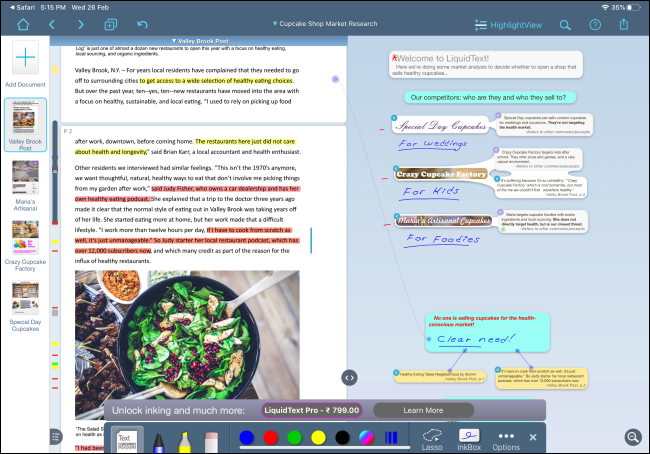
Task: Open the multi-document pane icon
Action: [x=110, y=25]
